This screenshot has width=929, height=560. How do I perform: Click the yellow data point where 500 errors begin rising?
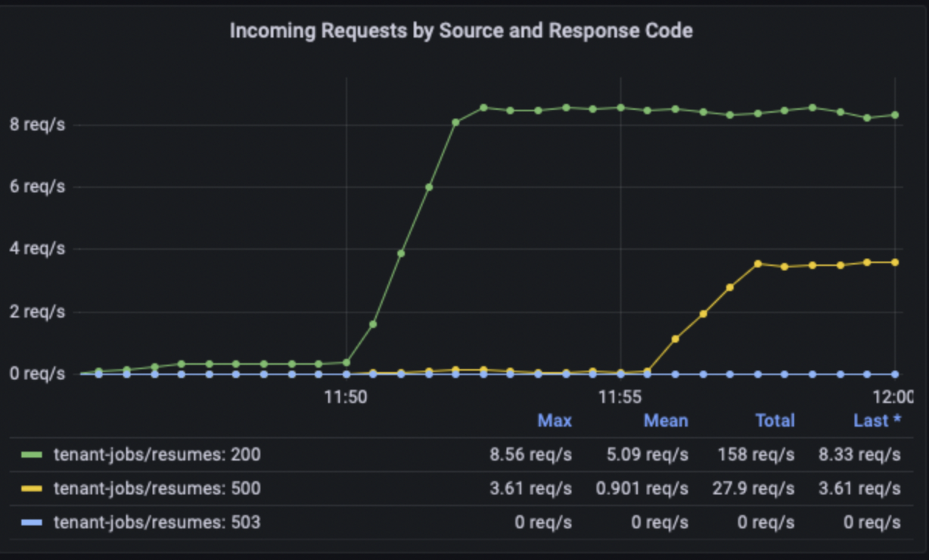point(647,372)
